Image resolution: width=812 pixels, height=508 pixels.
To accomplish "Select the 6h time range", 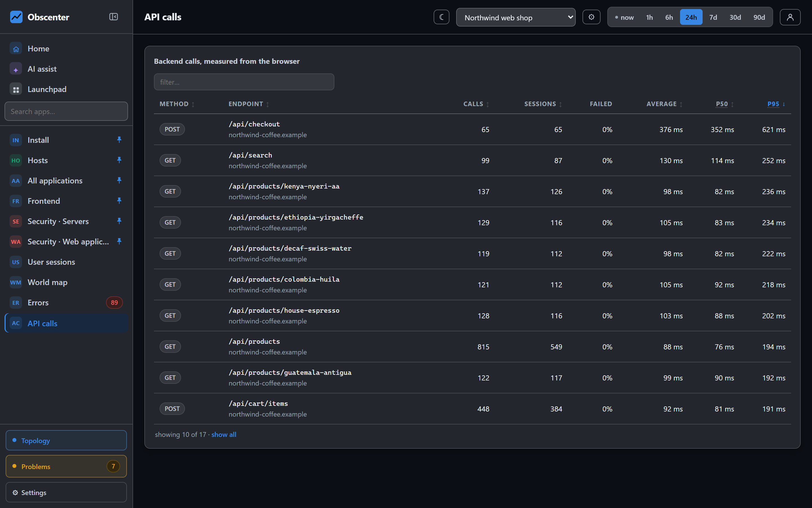I will (669, 17).
